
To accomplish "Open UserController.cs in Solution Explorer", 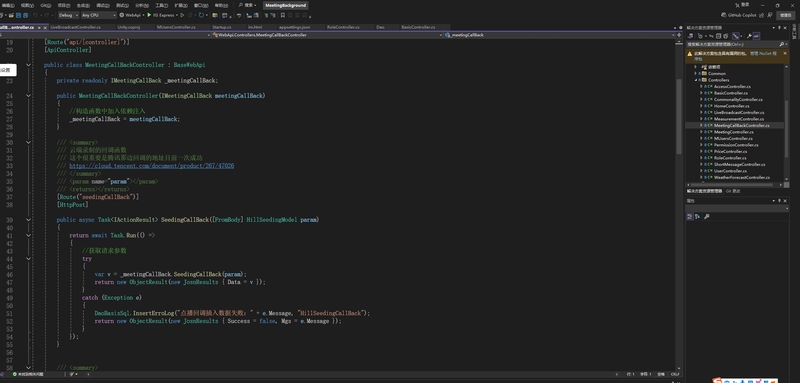I will [x=731, y=171].
